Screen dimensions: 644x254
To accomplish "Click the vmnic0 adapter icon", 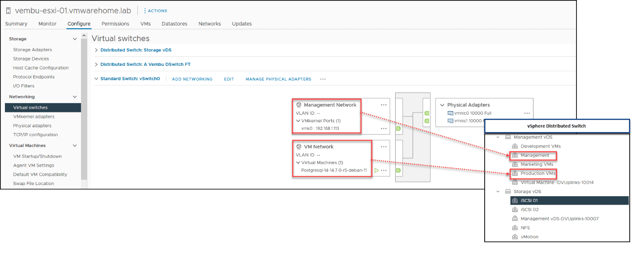I will [450, 113].
